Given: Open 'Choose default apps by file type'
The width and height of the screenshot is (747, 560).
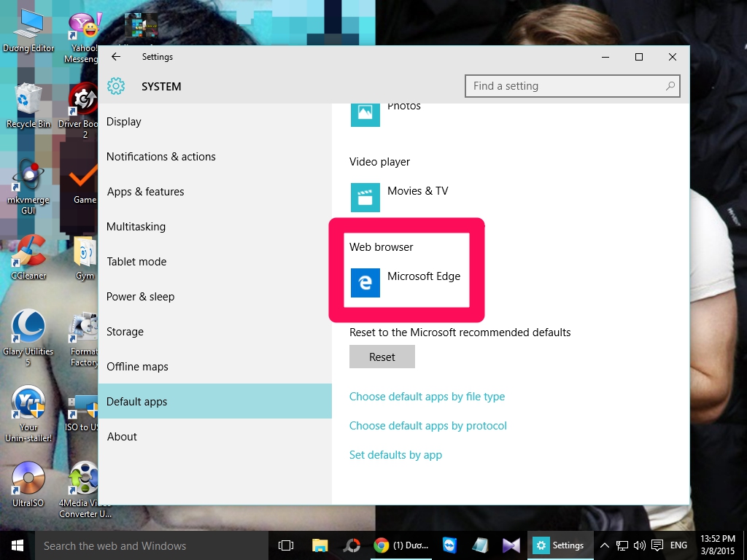Looking at the screenshot, I should click(427, 396).
